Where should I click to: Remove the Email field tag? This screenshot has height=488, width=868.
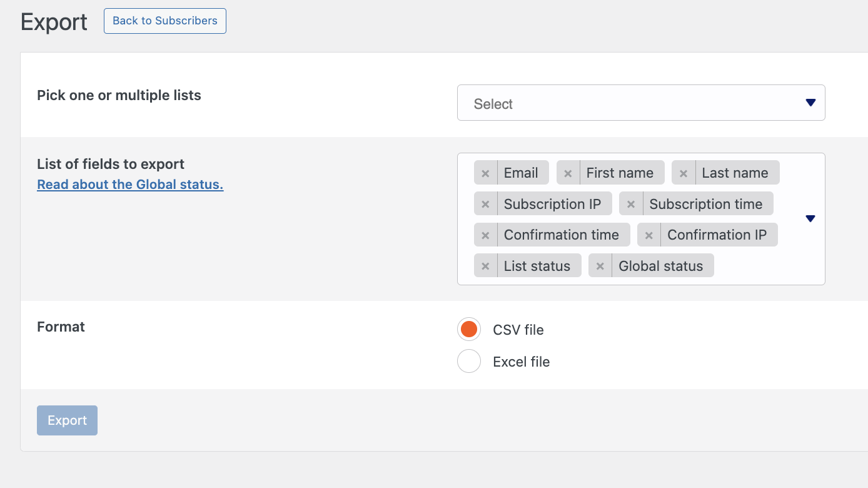[485, 173]
